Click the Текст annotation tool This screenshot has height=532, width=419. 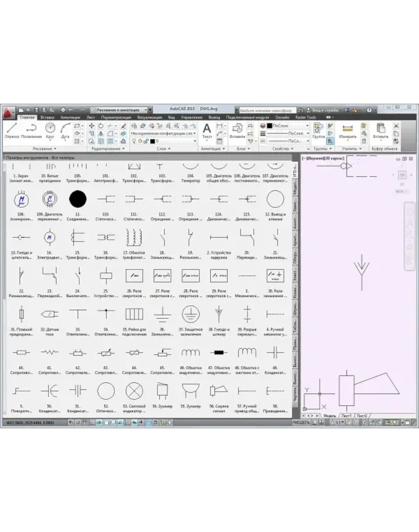[x=207, y=130]
